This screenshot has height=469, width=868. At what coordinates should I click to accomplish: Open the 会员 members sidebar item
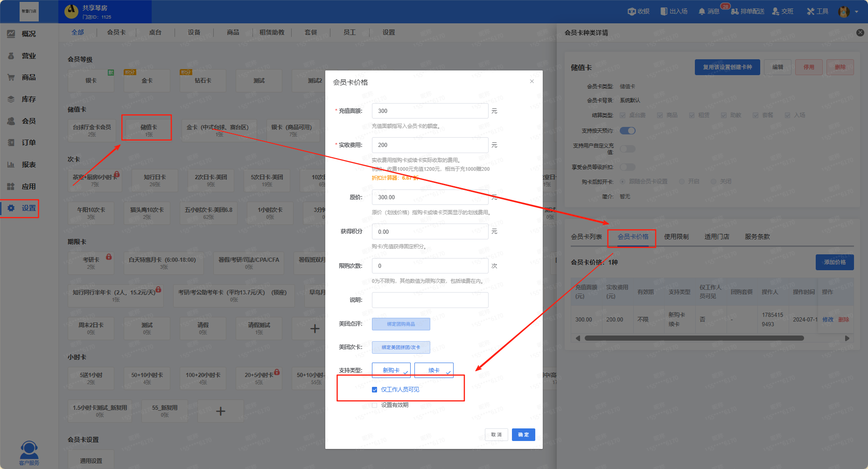(21, 121)
